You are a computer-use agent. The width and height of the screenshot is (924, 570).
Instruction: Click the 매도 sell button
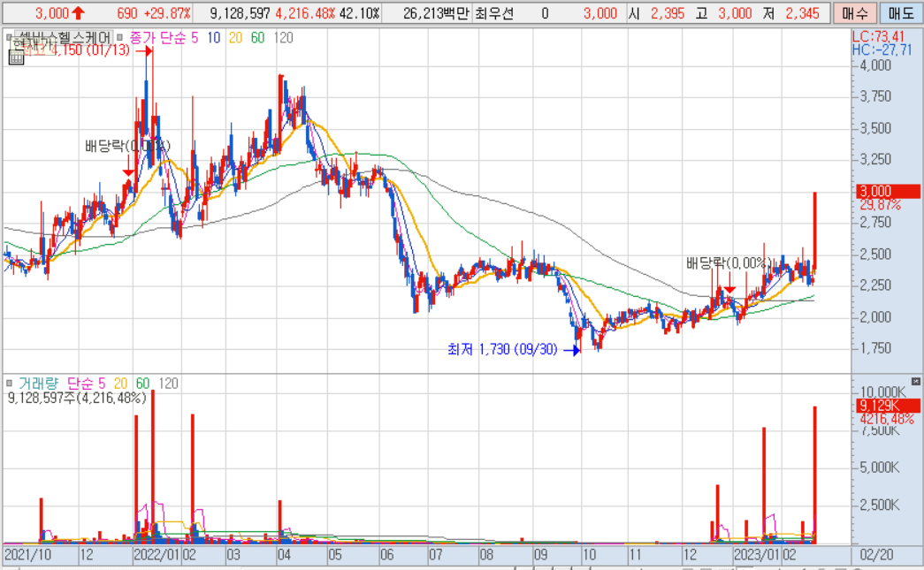[x=901, y=13]
